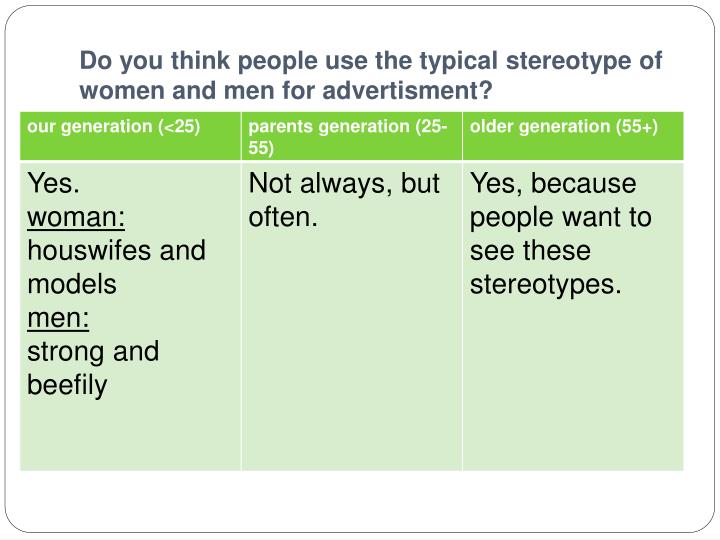Click the 'see these' line in third column
Image resolution: width=720 pixels, height=540 pixels.
coord(530,251)
